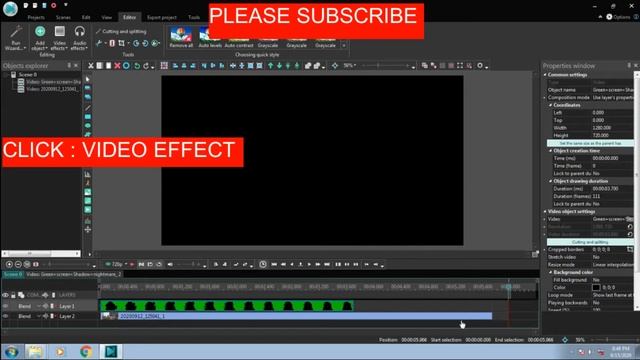Select the chart tool in the left toolbar
This screenshot has width=640, height=360.
(87, 174)
